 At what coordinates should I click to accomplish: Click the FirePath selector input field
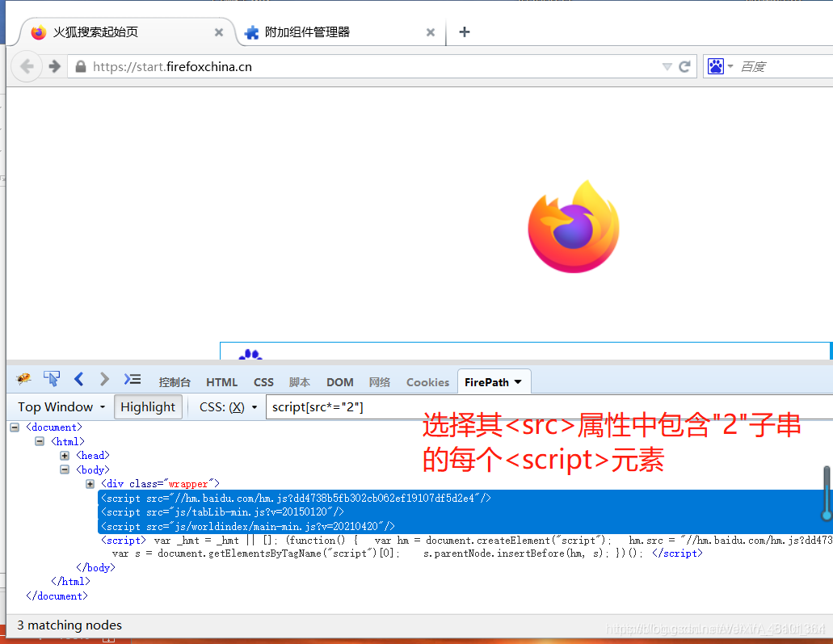coord(549,407)
